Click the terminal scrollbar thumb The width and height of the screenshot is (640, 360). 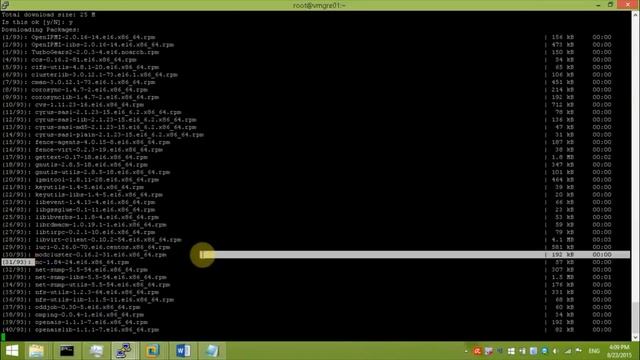636,318
